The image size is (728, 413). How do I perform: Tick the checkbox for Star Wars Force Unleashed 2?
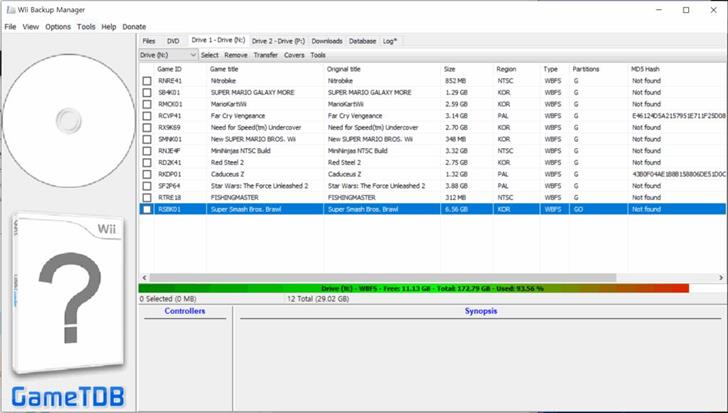(147, 186)
